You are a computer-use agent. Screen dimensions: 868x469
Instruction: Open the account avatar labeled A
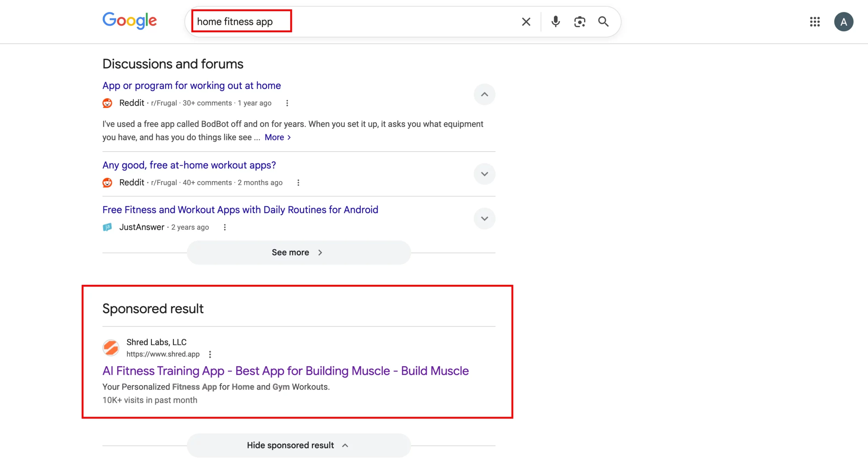(x=844, y=22)
